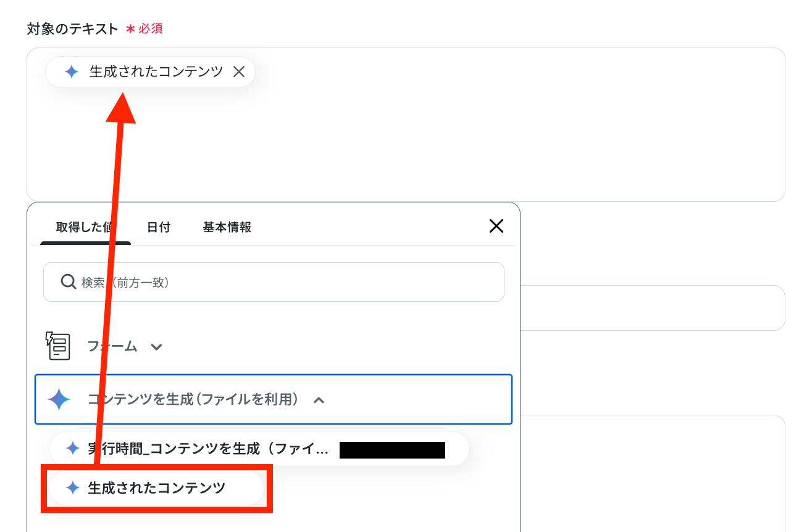Image resolution: width=799 pixels, height=532 pixels.
Task: Toggle the コンテンツを生成(ファイルを利用) row
Action: point(274,399)
